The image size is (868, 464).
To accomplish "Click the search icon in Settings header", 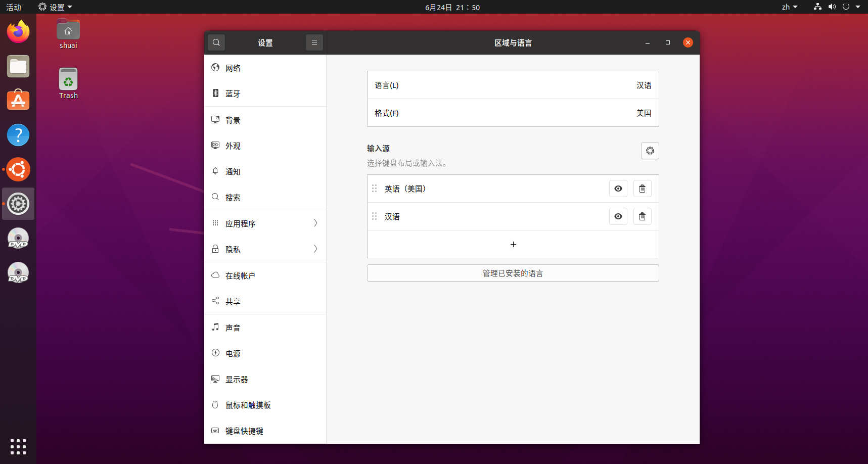I will coord(216,42).
